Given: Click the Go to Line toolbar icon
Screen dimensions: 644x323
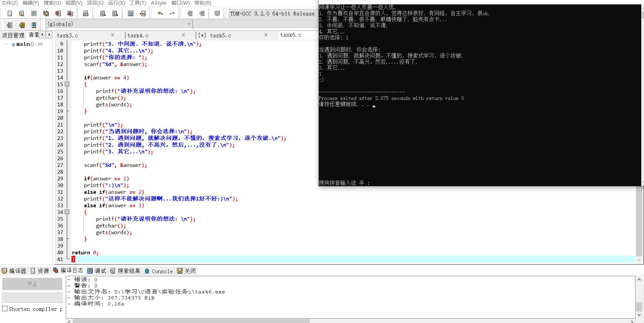Looking at the screenshot, I should coord(143,13).
